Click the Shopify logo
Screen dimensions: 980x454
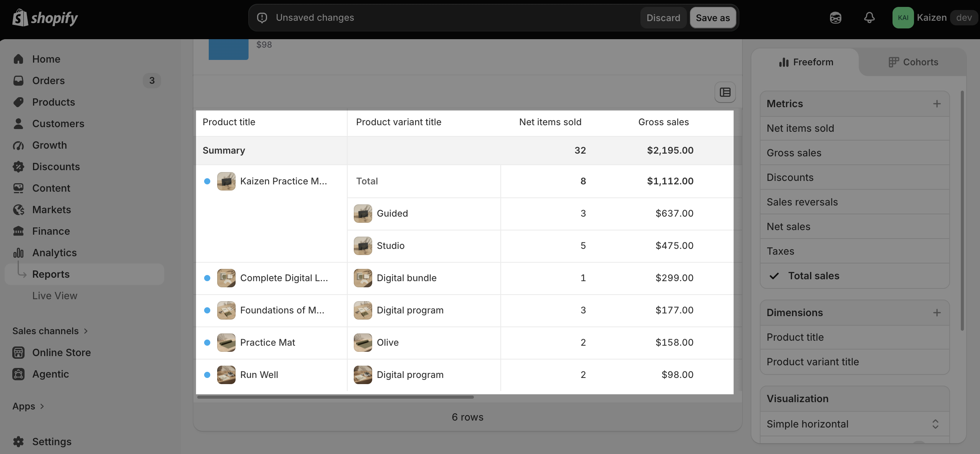click(45, 18)
